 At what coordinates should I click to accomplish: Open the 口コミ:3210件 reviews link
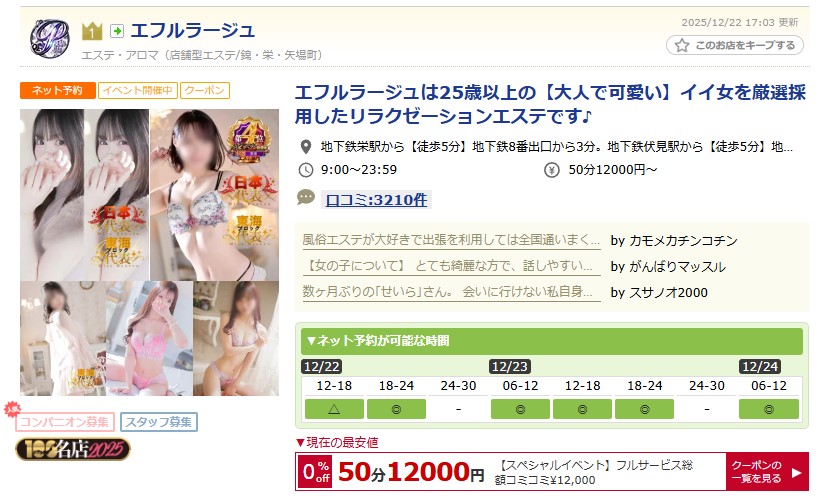[x=376, y=200]
